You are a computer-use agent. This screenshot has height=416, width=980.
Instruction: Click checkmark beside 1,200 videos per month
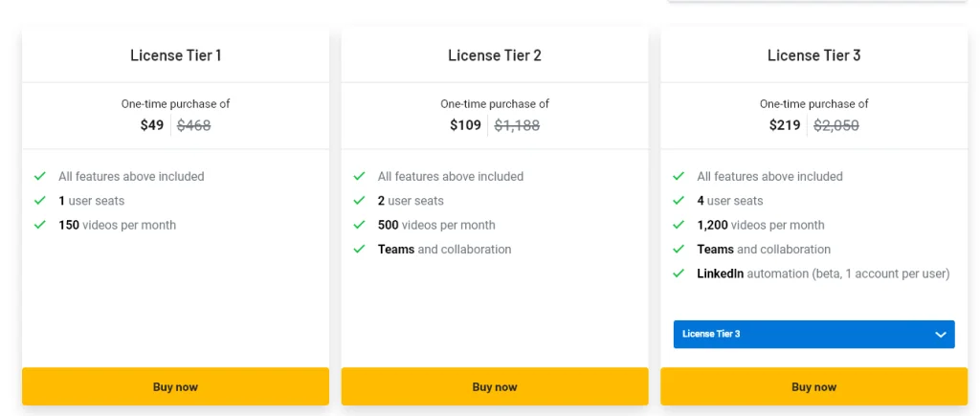coord(679,225)
